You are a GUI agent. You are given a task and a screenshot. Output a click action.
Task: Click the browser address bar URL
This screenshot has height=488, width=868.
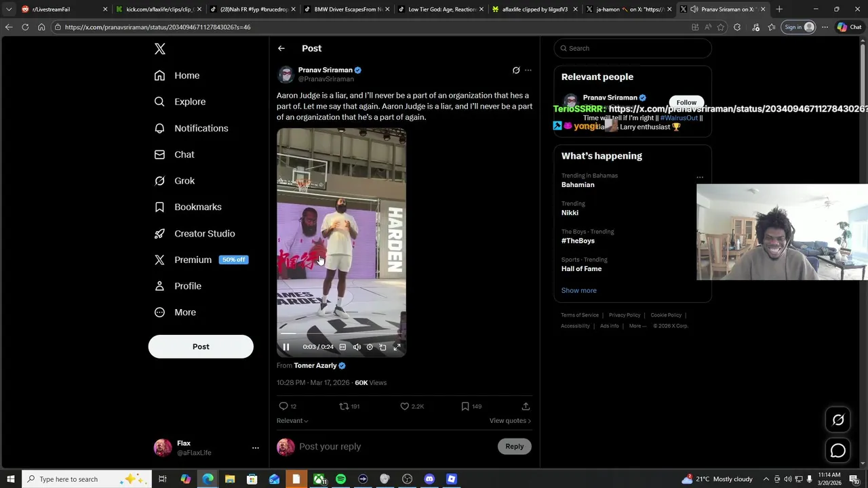(157, 27)
